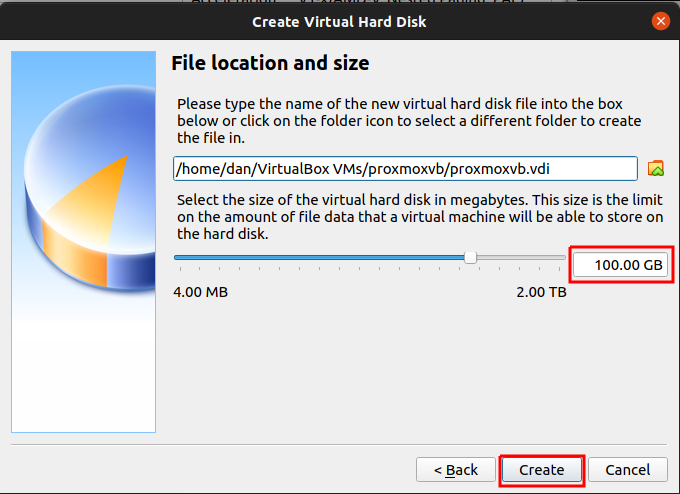Cancel the virtual hard disk creation
Screen dimensions: 680x494
pyautogui.click(x=627, y=469)
